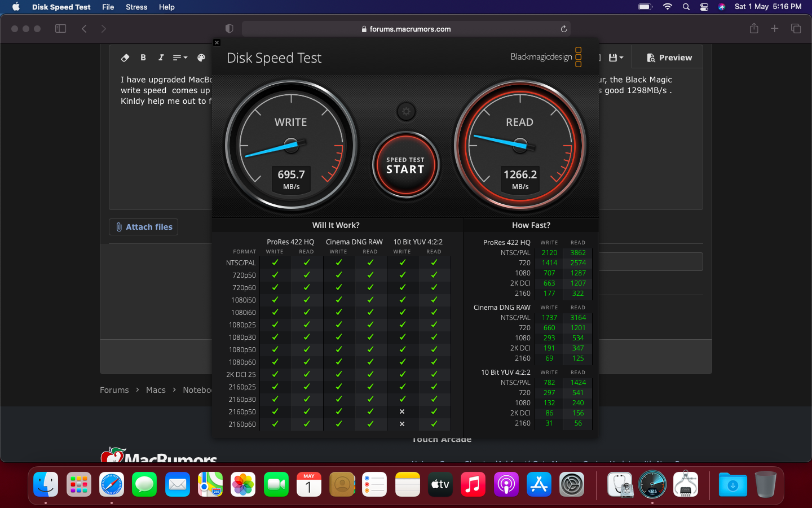Click the WRITE speed gauge

pyautogui.click(x=291, y=146)
